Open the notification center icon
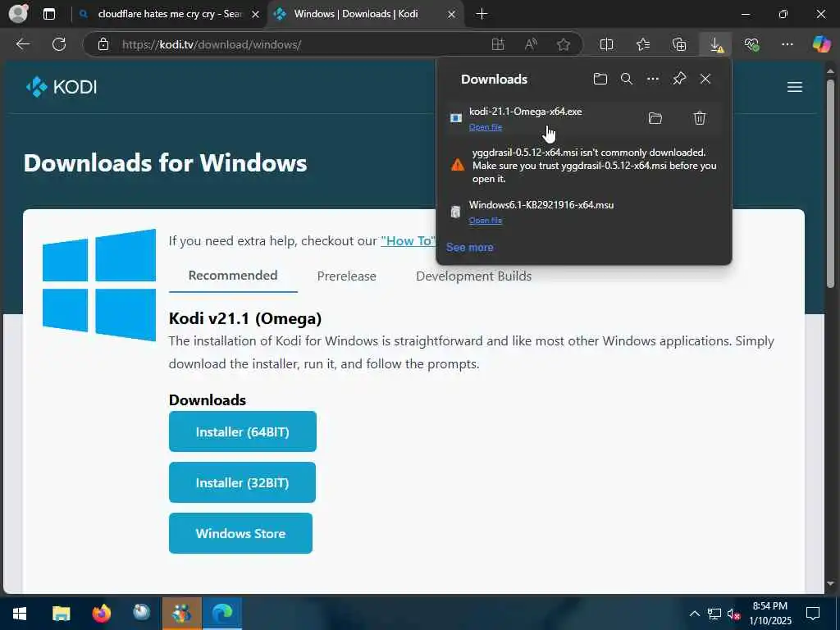The image size is (840, 630). [813, 614]
